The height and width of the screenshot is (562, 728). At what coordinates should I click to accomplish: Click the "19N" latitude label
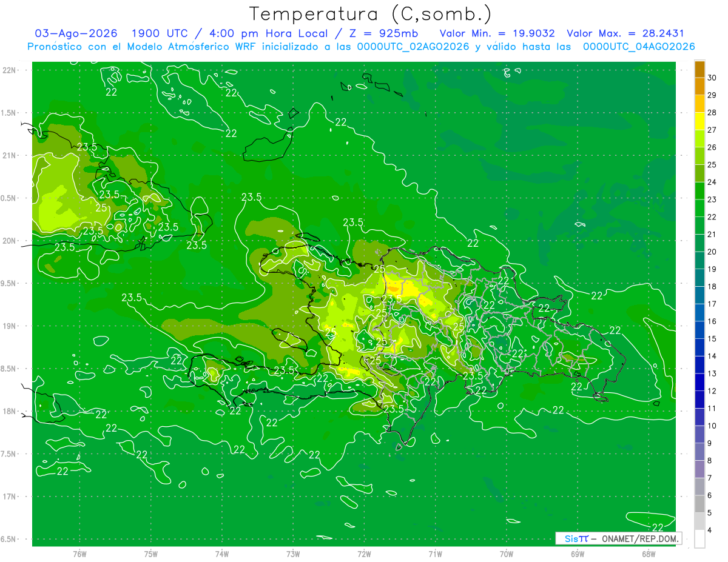(x=10, y=326)
